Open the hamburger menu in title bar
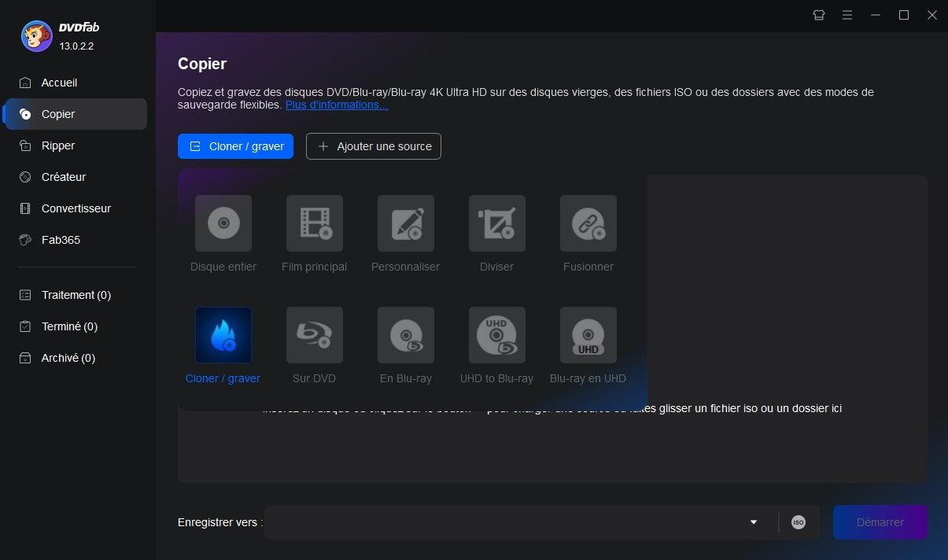This screenshot has width=948, height=560. 847,15
